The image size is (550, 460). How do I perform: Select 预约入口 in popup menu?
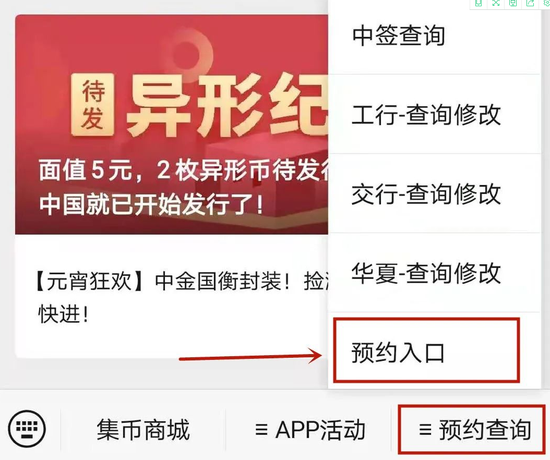426,350
